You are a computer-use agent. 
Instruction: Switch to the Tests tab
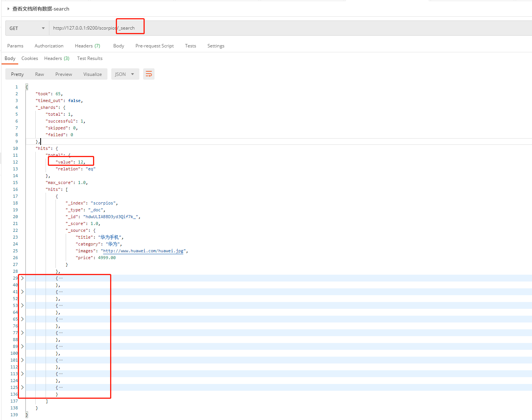coord(191,46)
